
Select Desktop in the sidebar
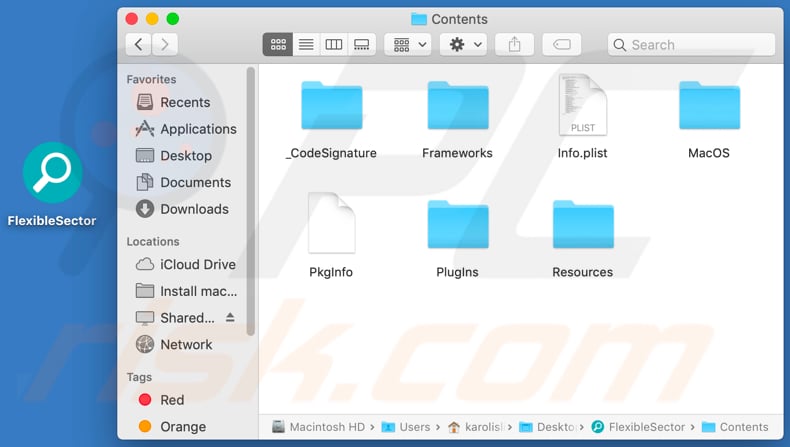click(174, 156)
